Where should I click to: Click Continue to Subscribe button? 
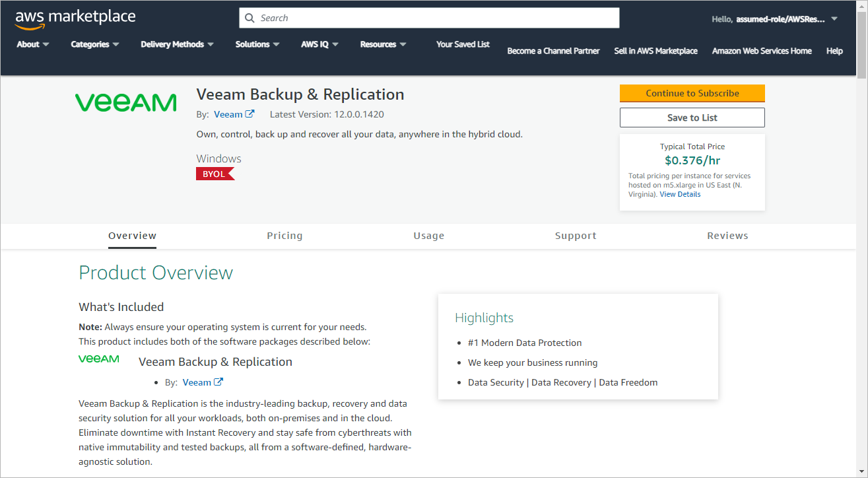coord(692,93)
